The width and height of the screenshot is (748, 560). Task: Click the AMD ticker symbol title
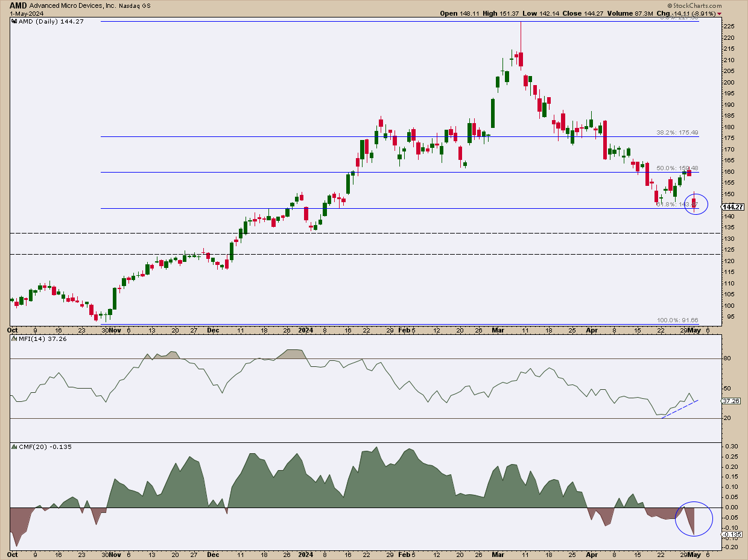[x=19, y=5]
